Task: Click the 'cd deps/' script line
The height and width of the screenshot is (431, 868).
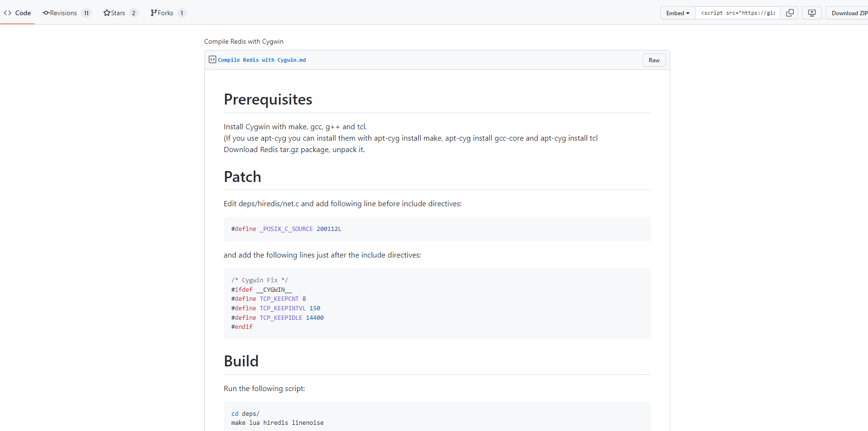Action: [x=245, y=414]
